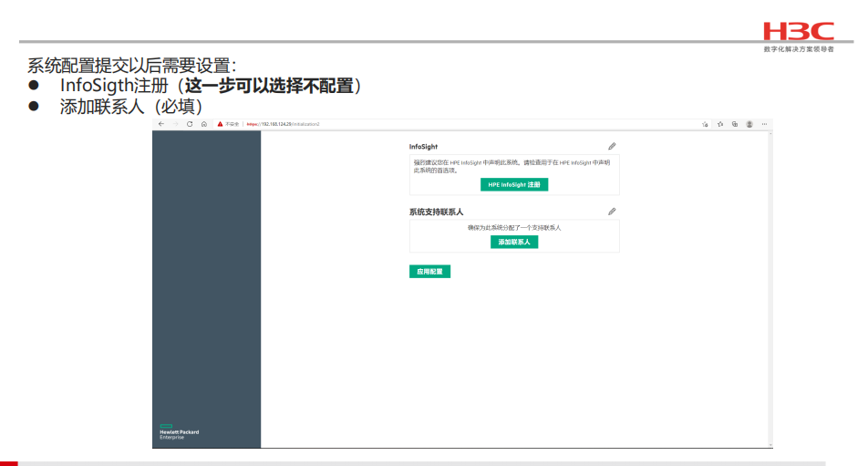This screenshot has width=868, height=466.
Task: Open browser settings ellipsis menu
Action: point(764,124)
